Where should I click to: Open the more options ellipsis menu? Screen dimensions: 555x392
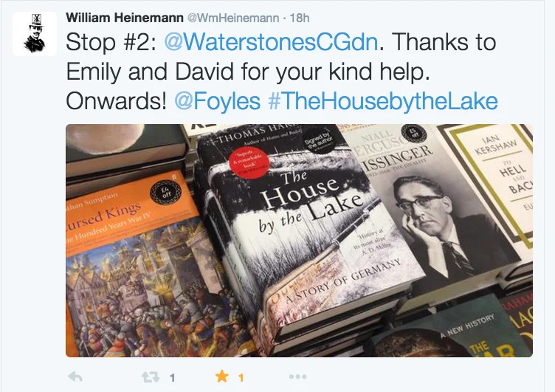point(297,376)
